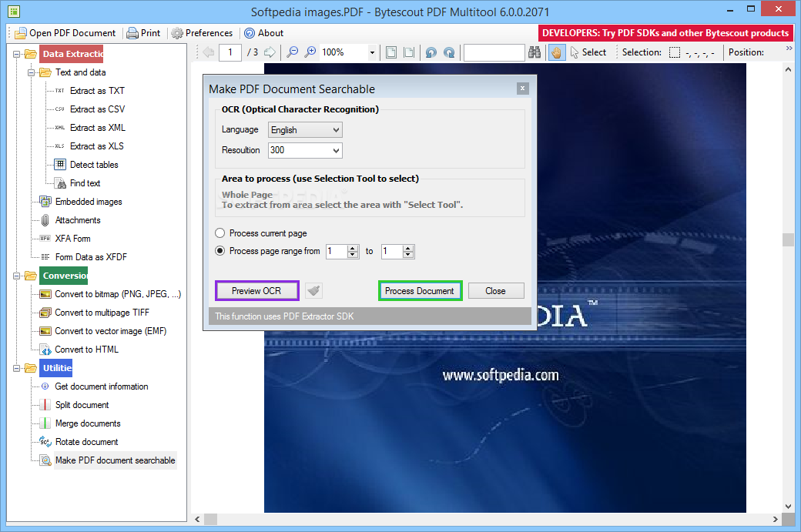Open the About item
This screenshot has width=801, height=532.
point(263,32)
